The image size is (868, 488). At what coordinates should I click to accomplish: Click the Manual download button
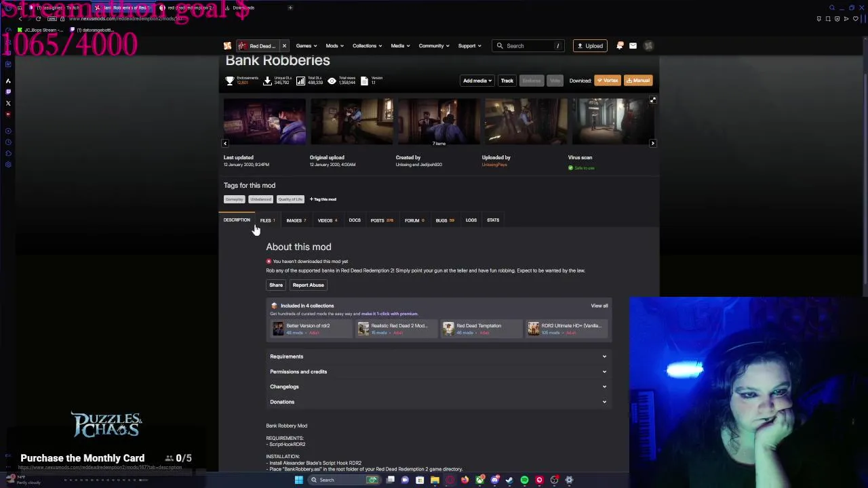point(638,81)
